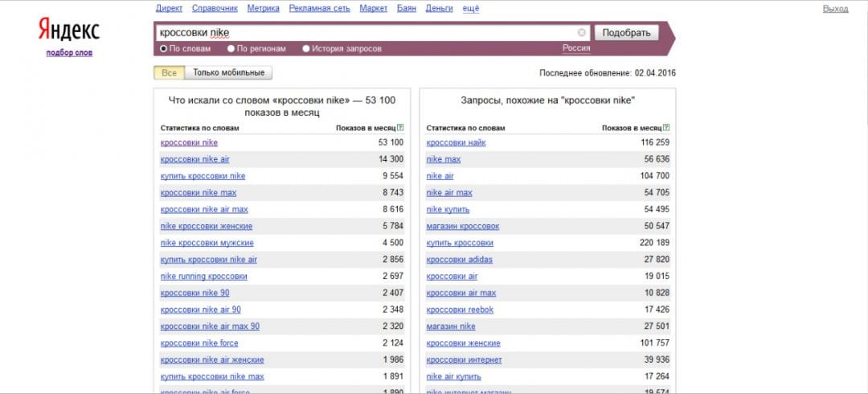Open the 'кроссовки adidas' link

460,260
